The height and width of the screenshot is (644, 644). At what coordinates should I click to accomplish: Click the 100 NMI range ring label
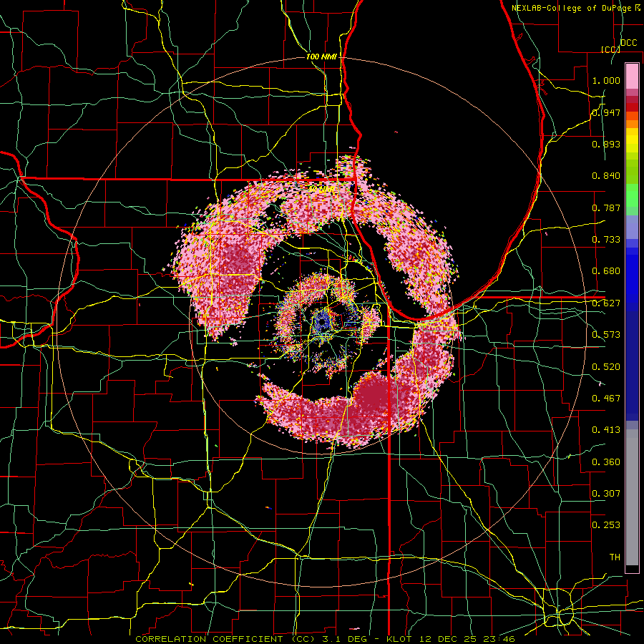click(321, 57)
